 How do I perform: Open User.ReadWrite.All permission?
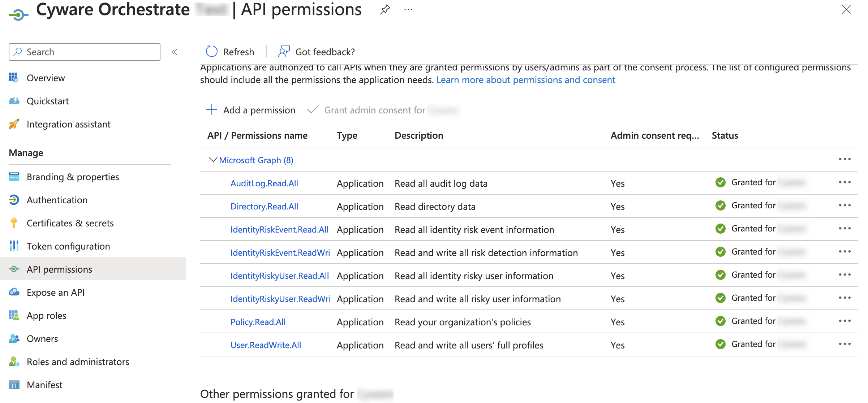(x=266, y=345)
